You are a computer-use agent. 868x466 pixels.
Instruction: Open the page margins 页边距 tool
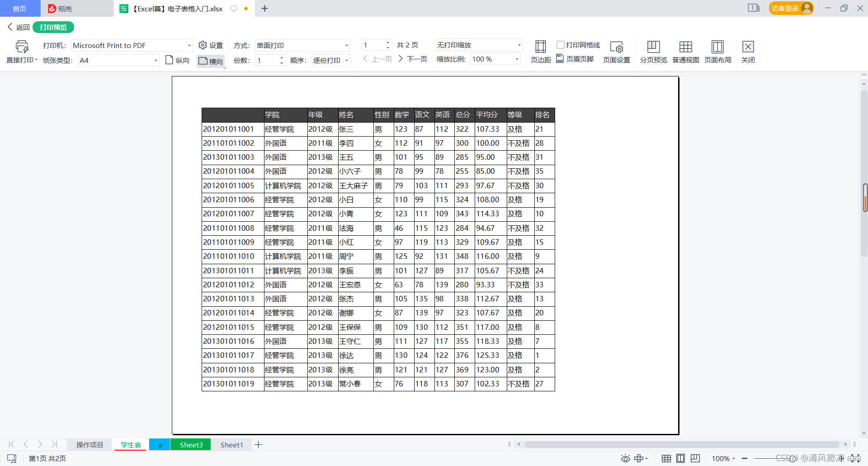point(541,52)
